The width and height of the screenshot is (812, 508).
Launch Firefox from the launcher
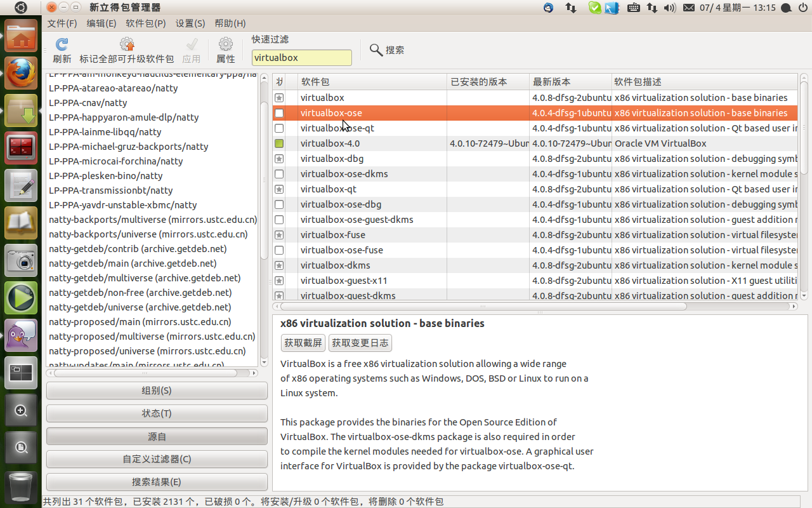pyautogui.click(x=21, y=73)
